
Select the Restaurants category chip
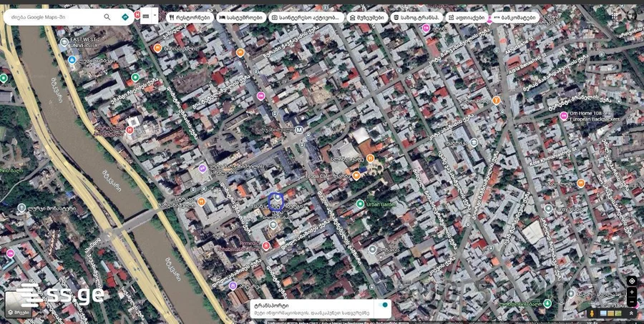click(190, 17)
